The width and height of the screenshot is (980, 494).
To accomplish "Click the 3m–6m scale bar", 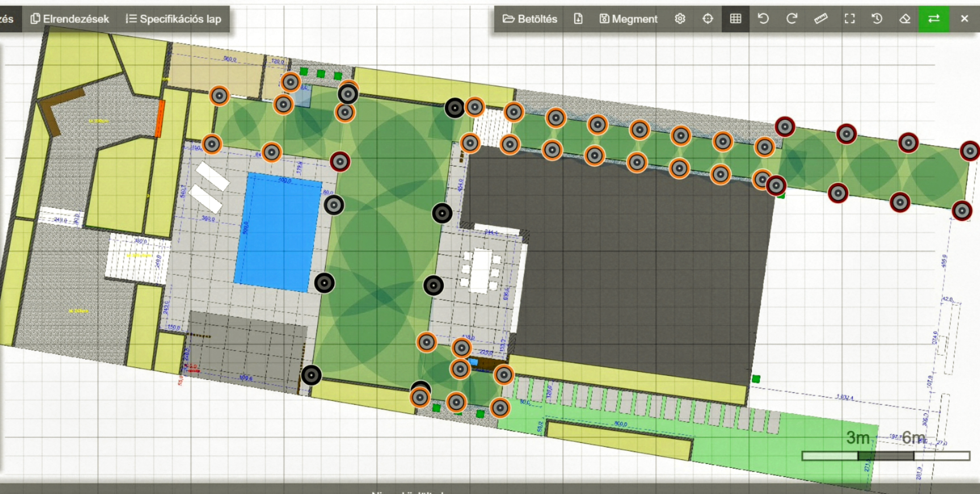I will click(x=885, y=455).
